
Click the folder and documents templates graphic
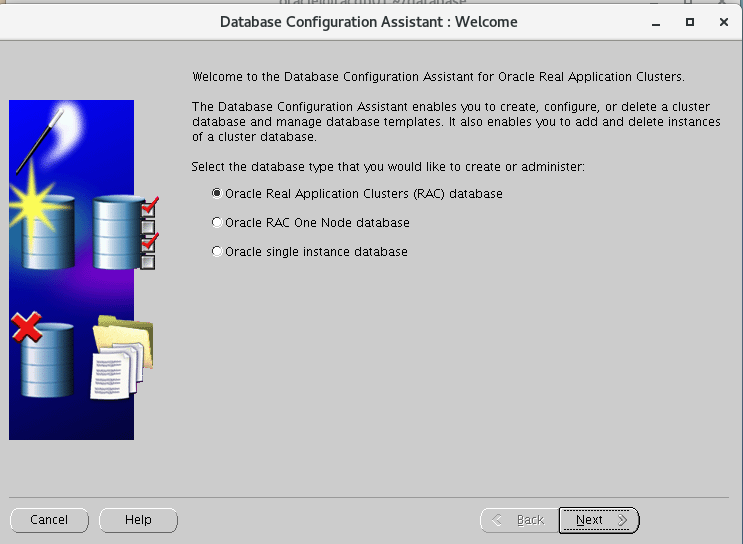122,357
